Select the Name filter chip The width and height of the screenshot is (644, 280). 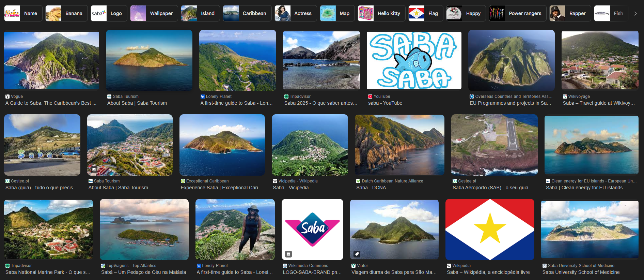pyautogui.click(x=23, y=13)
